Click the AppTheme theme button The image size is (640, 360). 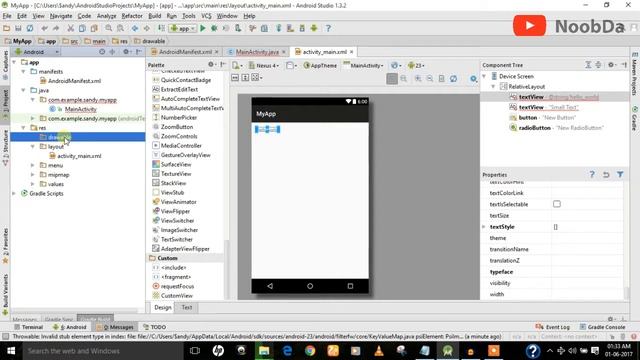tap(320, 65)
